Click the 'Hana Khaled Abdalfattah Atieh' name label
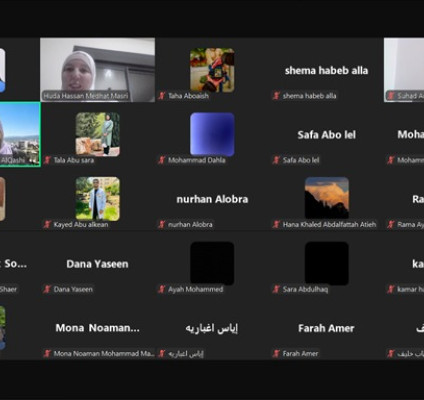This screenshot has height=400, width=424. (x=329, y=225)
